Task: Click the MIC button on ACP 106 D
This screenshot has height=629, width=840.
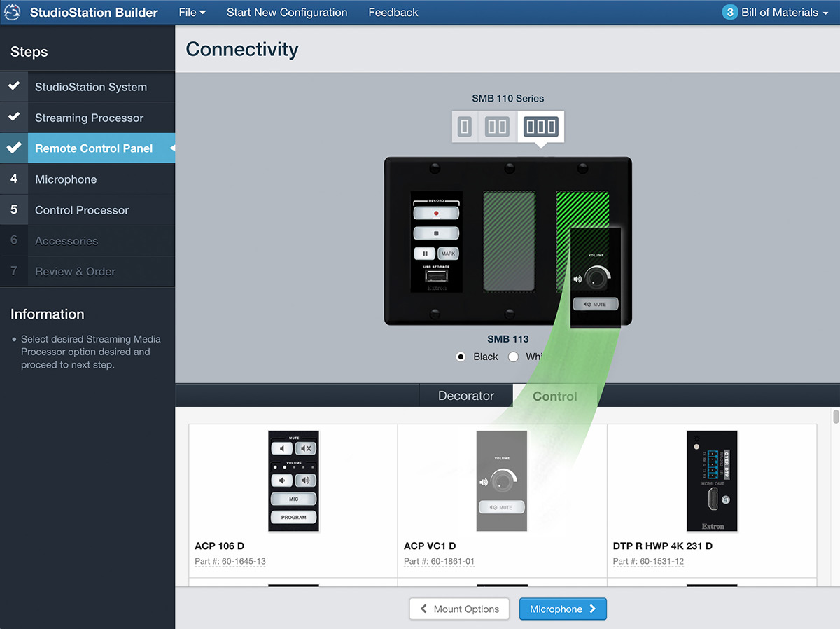Action: click(294, 499)
